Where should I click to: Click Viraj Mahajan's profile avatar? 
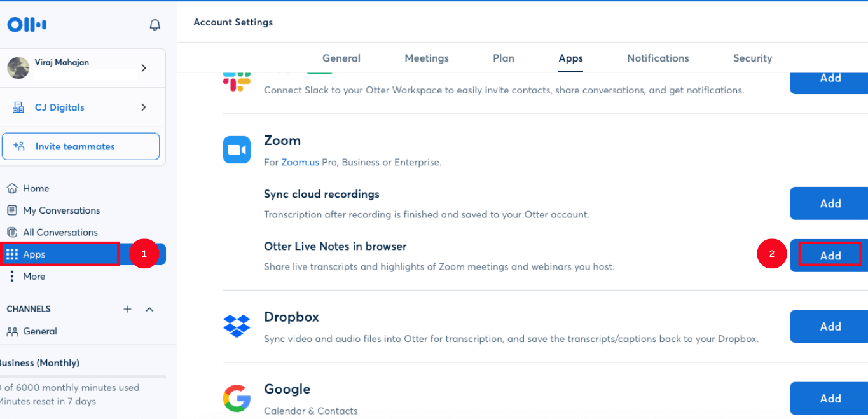tap(18, 68)
